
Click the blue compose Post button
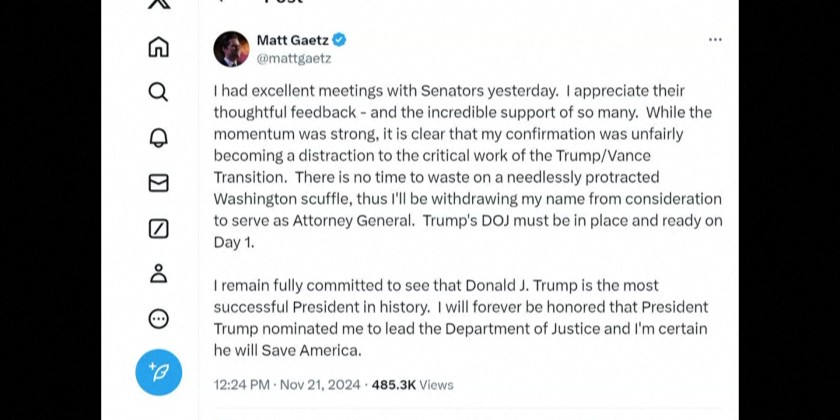[158, 371]
